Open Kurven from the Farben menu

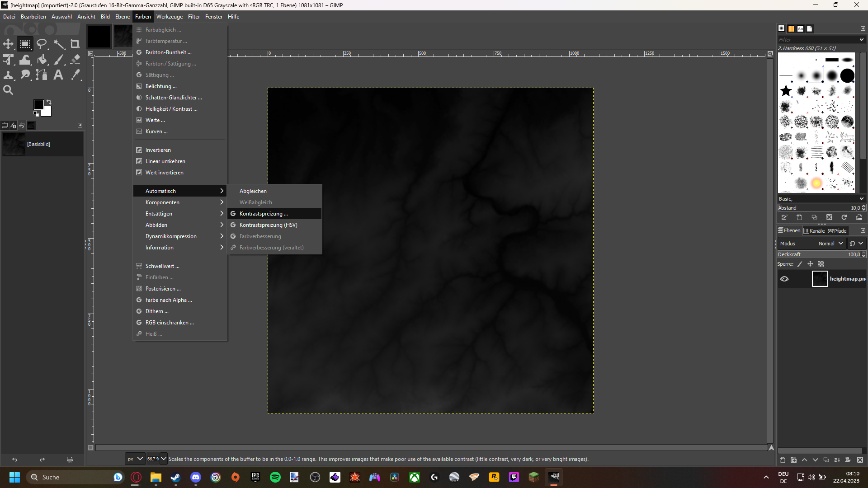(x=156, y=131)
